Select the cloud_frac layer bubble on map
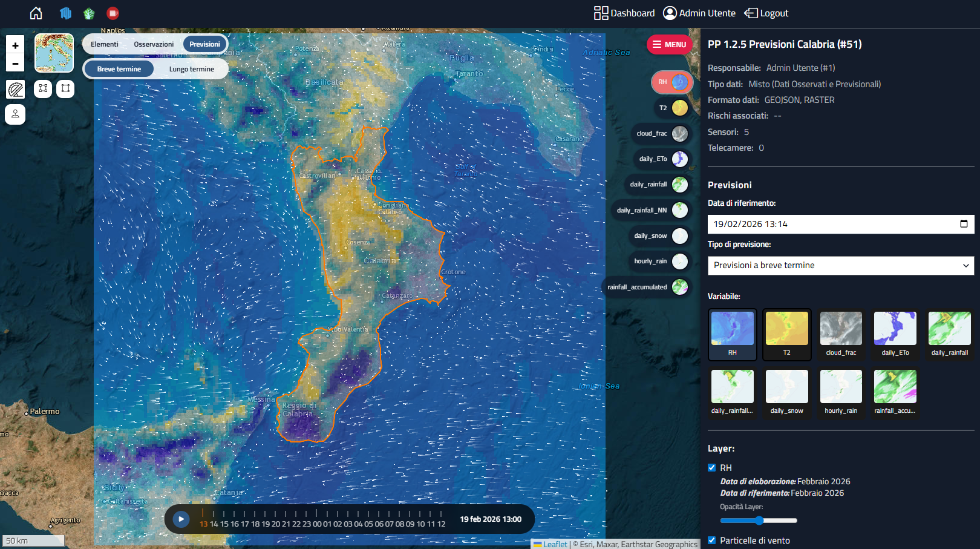The image size is (980, 549). click(679, 134)
